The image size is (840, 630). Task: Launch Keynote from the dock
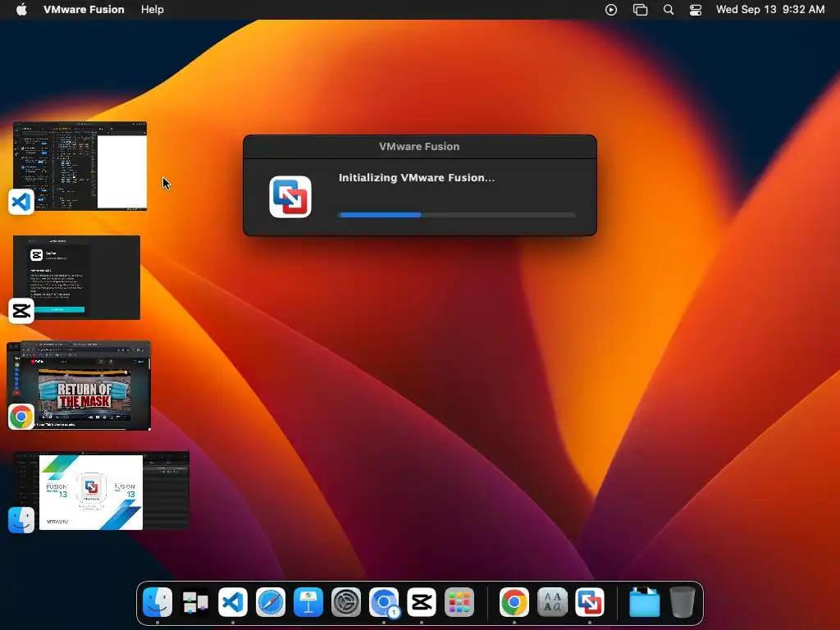(308, 602)
